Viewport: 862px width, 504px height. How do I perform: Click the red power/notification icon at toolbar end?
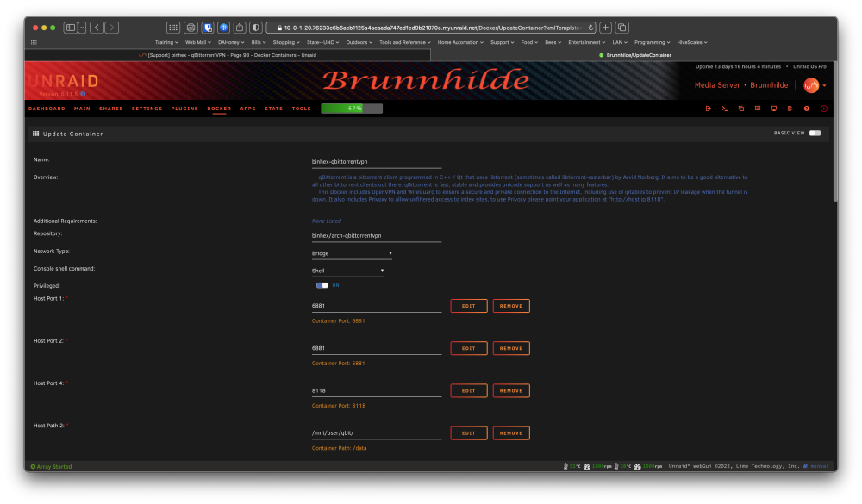pyautogui.click(x=823, y=109)
